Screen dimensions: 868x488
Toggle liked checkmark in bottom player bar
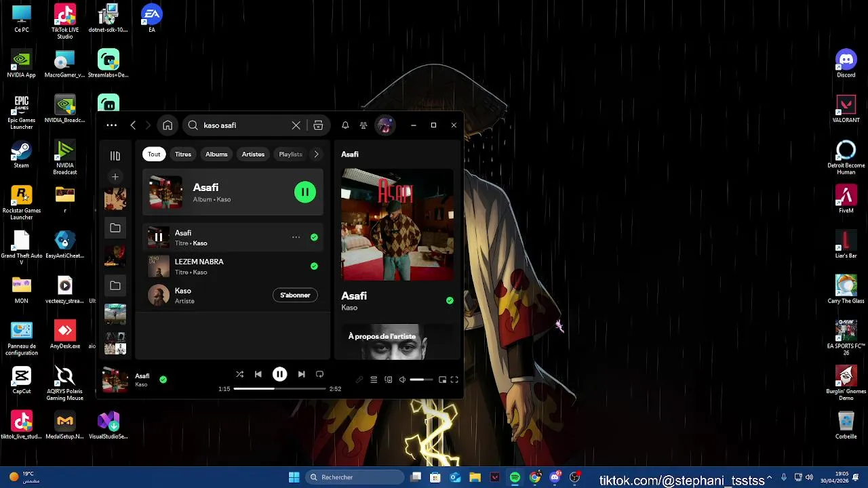pos(163,380)
